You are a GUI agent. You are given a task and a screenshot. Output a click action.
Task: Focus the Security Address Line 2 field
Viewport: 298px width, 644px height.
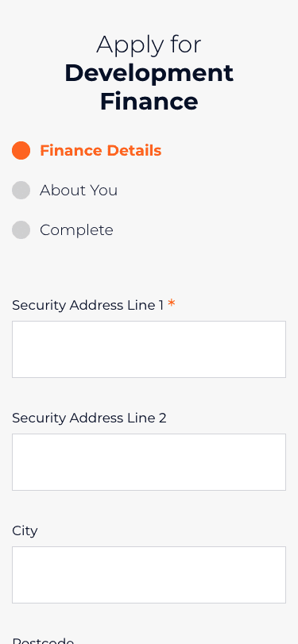[149, 462]
